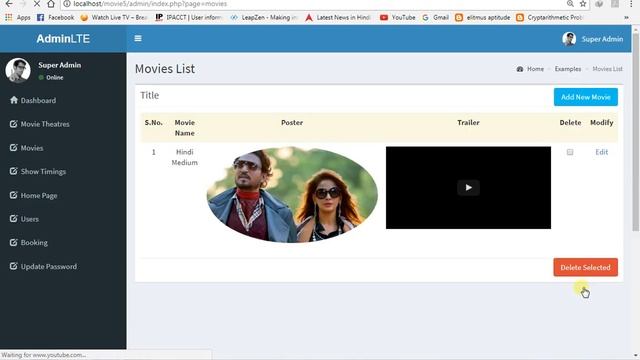Open Home Page in the sidebar
This screenshot has height=360, width=640.
[39, 196]
